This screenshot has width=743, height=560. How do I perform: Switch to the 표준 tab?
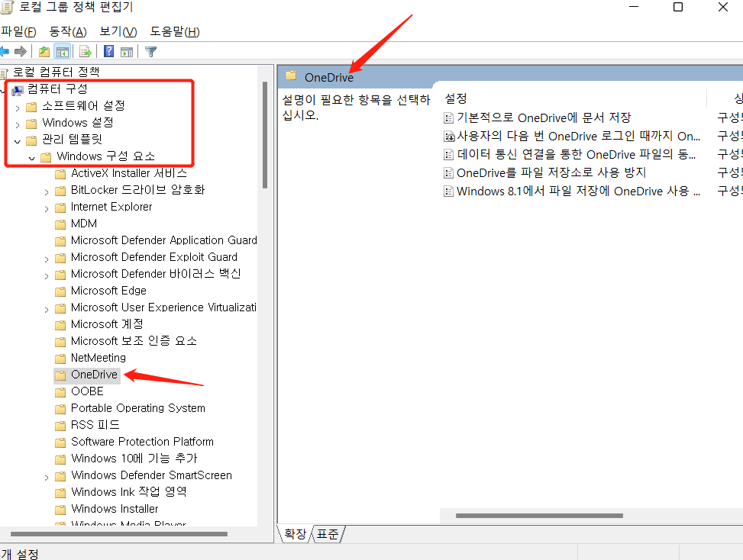coord(327,534)
